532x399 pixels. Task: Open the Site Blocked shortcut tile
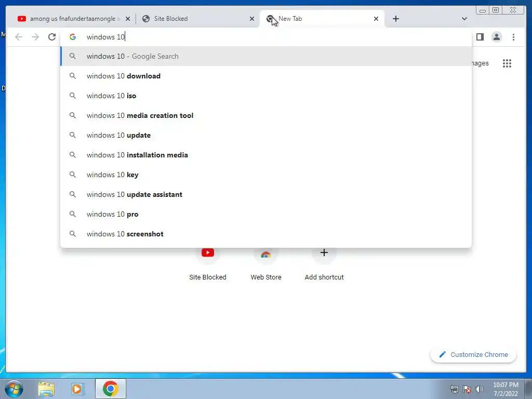(208, 264)
